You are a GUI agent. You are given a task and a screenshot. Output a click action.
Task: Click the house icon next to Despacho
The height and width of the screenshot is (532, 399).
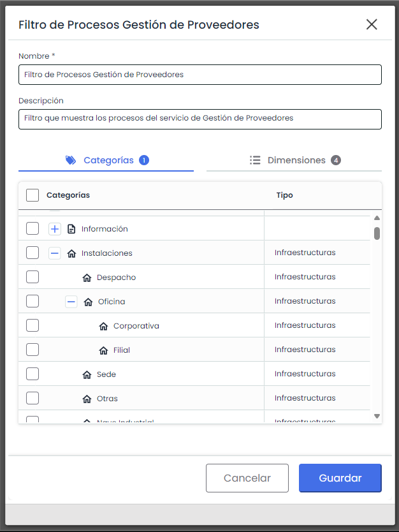[x=87, y=277]
